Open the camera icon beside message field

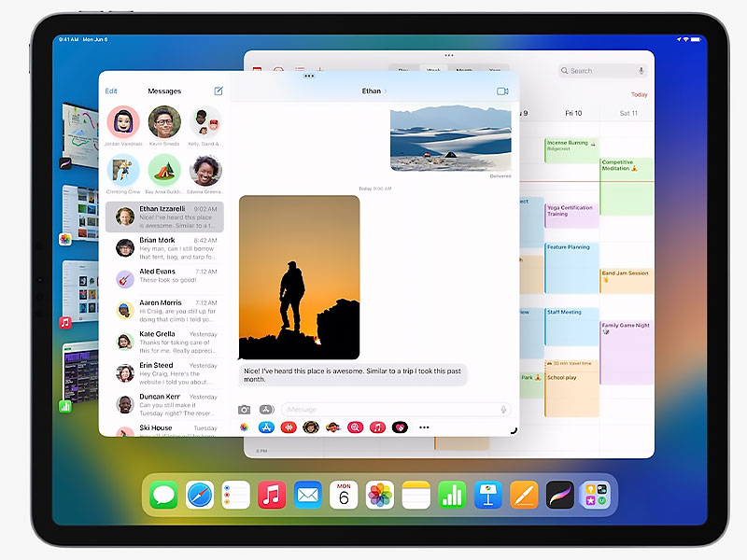click(244, 410)
